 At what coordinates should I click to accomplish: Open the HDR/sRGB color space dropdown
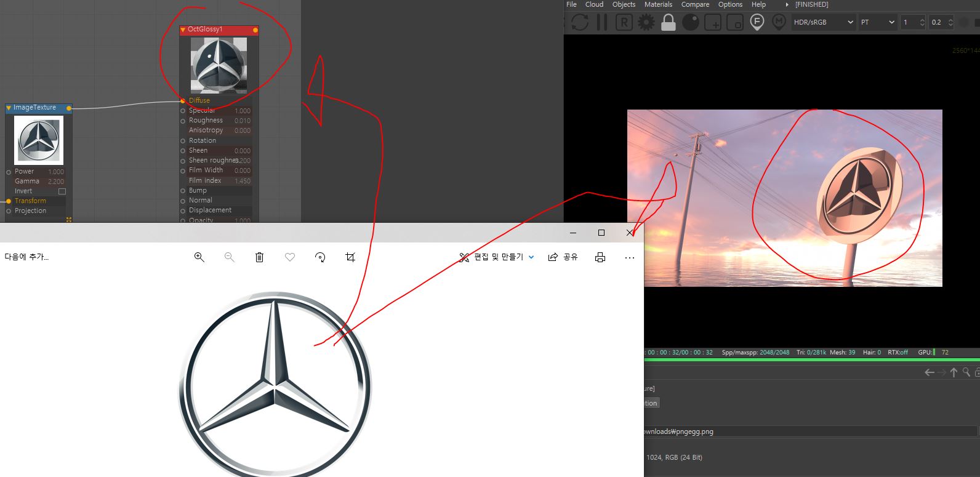823,22
